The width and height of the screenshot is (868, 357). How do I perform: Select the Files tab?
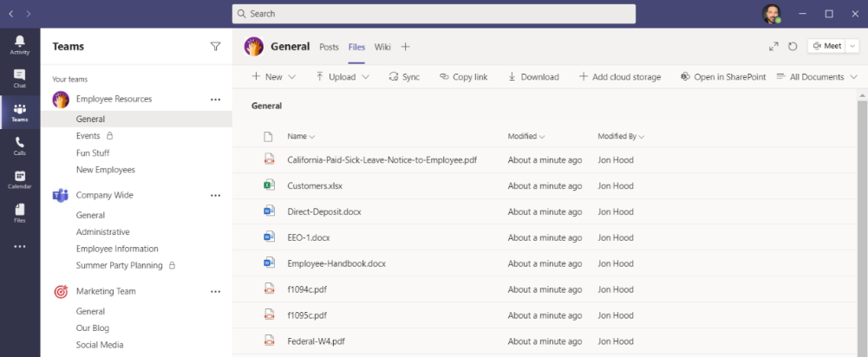[356, 47]
